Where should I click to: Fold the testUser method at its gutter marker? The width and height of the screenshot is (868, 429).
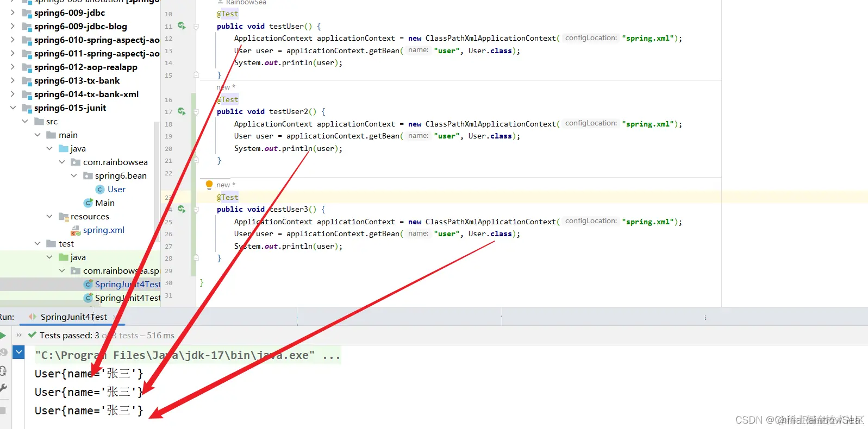click(196, 26)
